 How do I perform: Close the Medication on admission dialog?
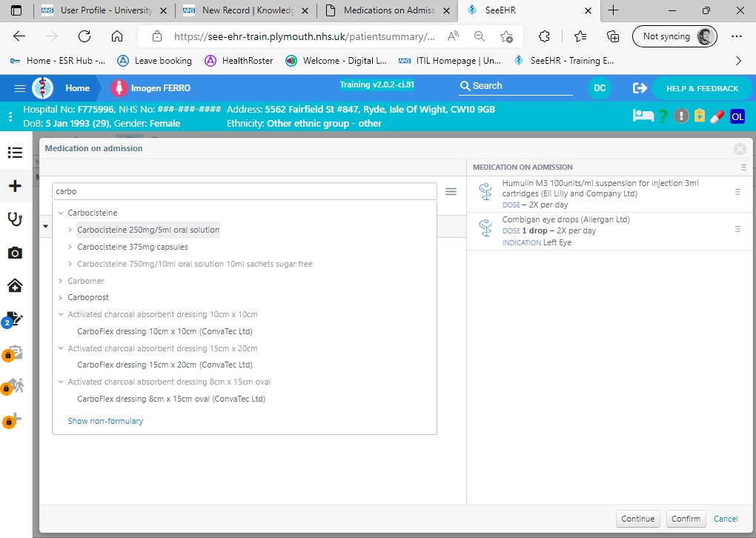(740, 149)
